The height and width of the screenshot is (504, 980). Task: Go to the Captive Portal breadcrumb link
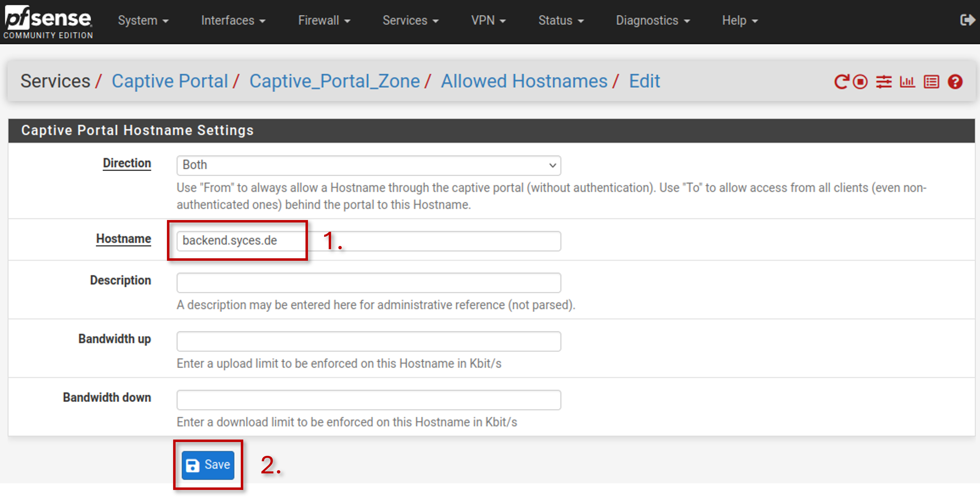pyautogui.click(x=170, y=81)
